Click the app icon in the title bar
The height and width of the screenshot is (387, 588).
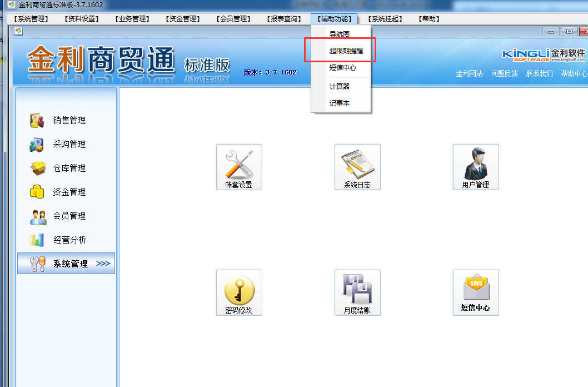tap(12, 5)
